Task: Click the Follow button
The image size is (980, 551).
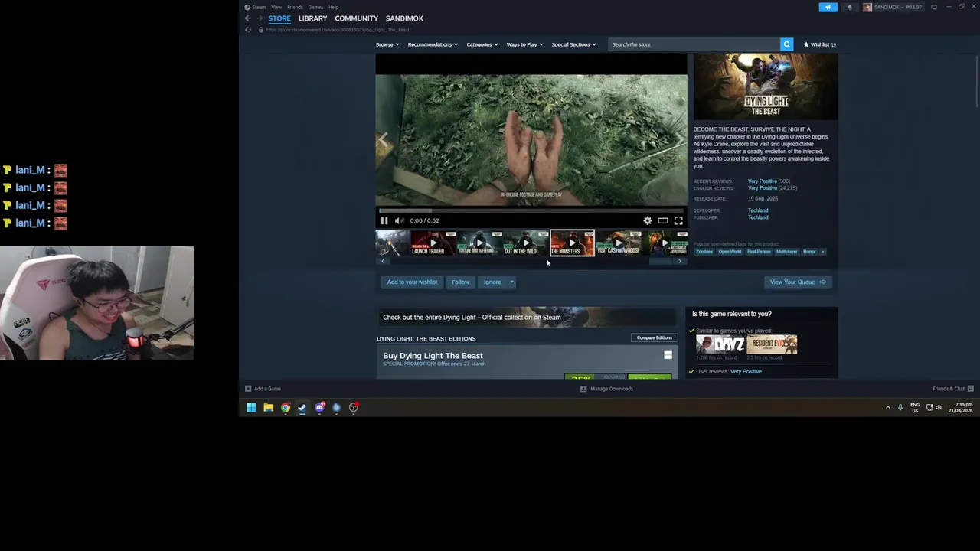Action: coord(460,282)
